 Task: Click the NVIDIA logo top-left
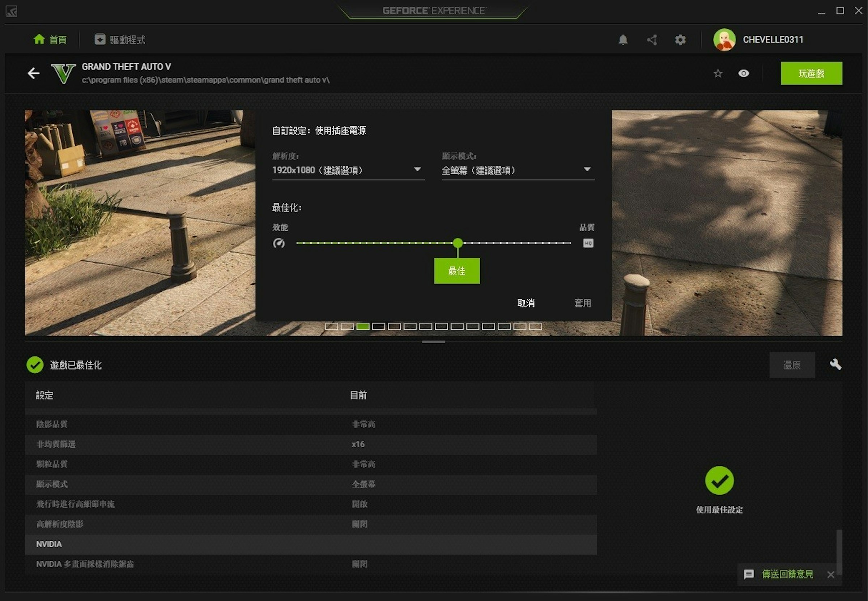pyautogui.click(x=12, y=11)
